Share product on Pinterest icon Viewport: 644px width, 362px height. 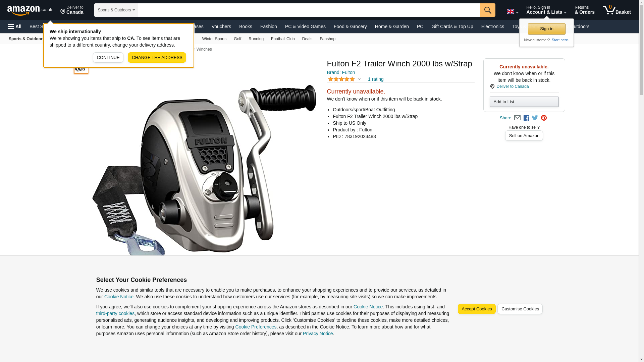click(x=544, y=118)
